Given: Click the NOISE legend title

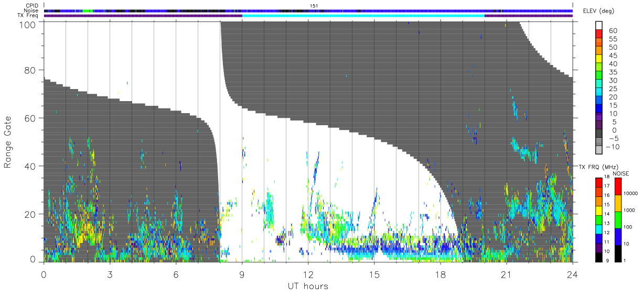Looking at the screenshot, I should click(x=621, y=173).
